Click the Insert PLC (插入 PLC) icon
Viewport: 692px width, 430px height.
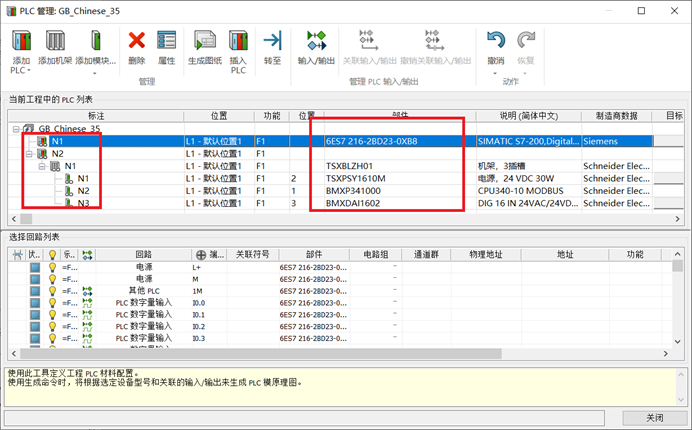click(238, 41)
